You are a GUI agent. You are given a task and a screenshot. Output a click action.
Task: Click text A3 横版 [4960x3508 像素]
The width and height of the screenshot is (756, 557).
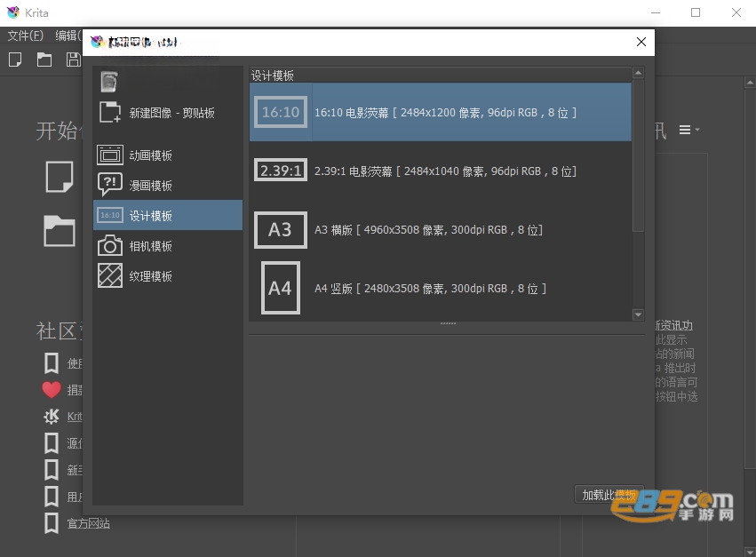[x=428, y=230]
